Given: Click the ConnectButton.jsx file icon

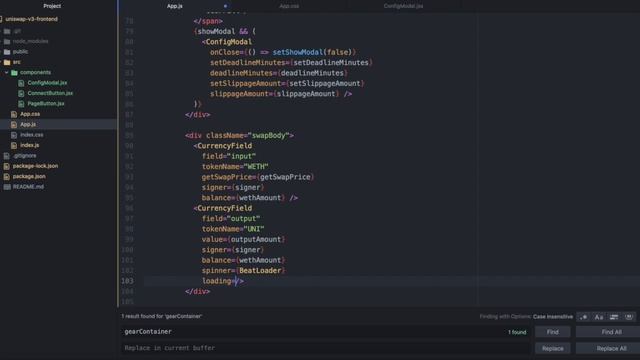Looking at the screenshot, I should click(21, 93).
